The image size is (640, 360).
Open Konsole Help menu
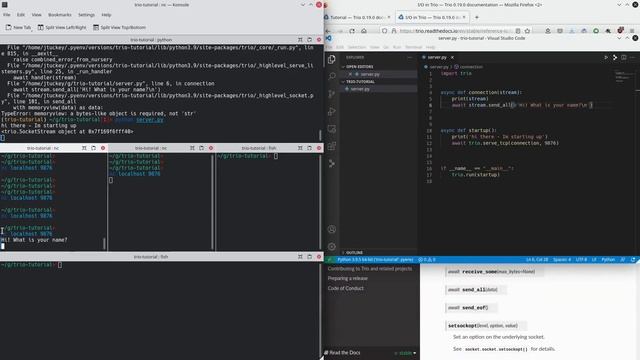[106, 15]
